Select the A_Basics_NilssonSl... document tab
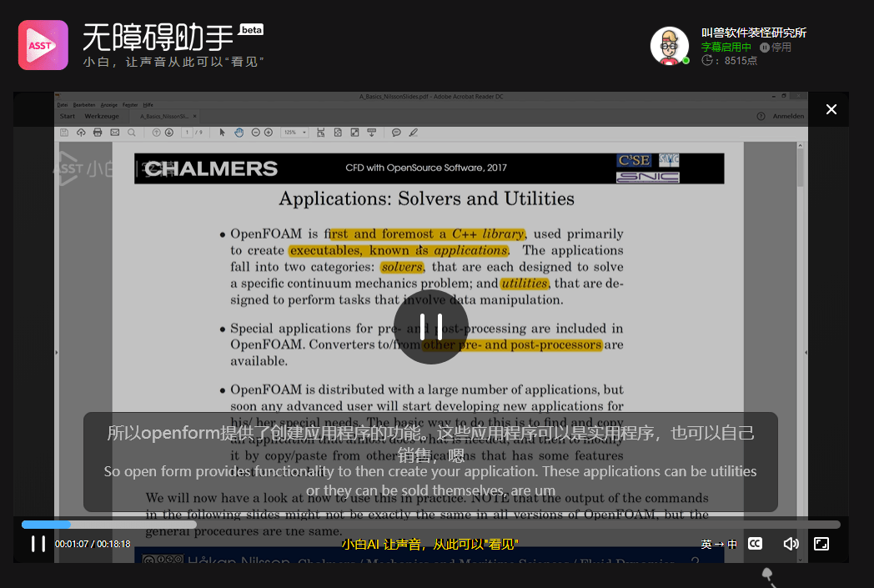This screenshot has height=588, width=874. (x=163, y=117)
